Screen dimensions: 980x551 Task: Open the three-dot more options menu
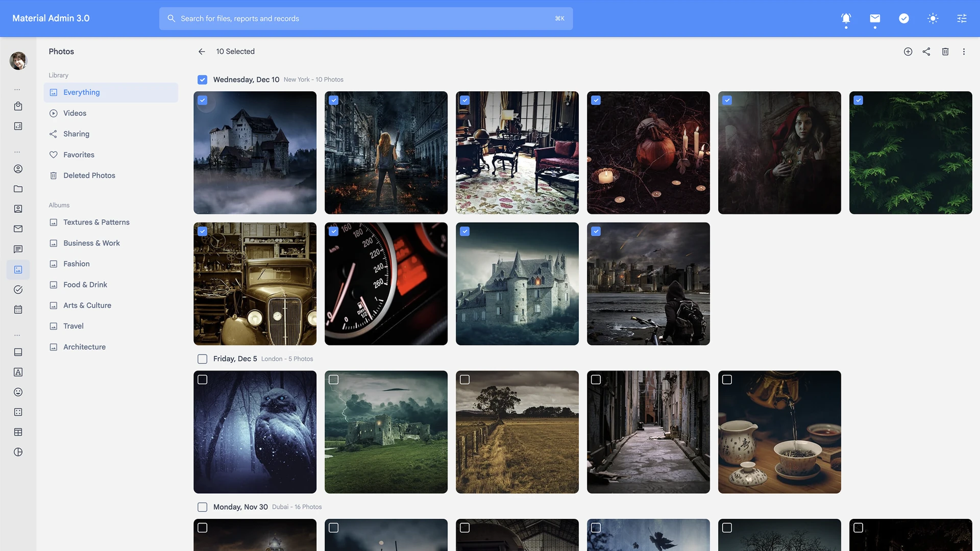pyautogui.click(x=964, y=52)
